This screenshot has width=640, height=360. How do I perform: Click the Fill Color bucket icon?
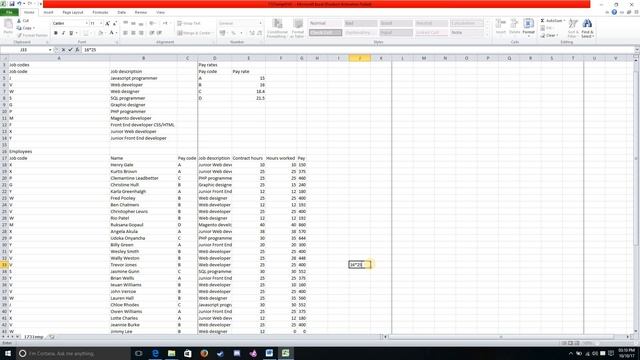(x=100, y=33)
